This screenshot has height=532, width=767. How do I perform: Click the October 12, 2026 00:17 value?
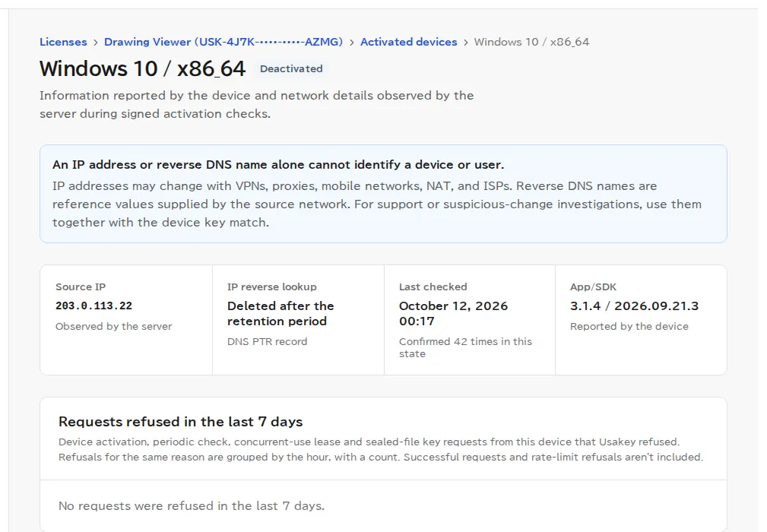point(454,313)
